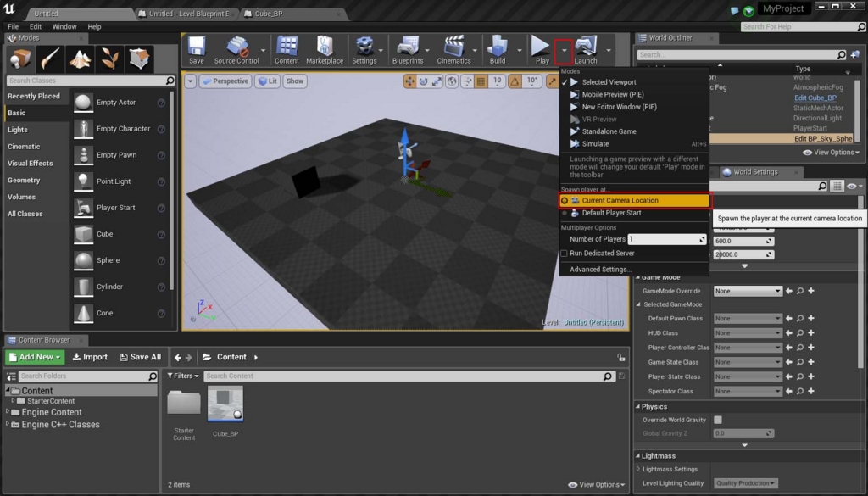Open Source Control from toolbar
The image size is (868, 496).
click(x=236, y=50)
